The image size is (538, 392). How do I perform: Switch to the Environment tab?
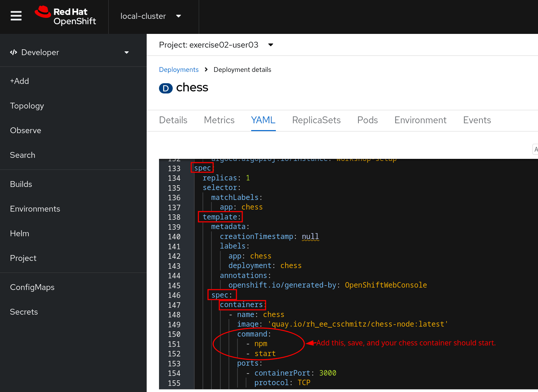click(x=420, y=120)
